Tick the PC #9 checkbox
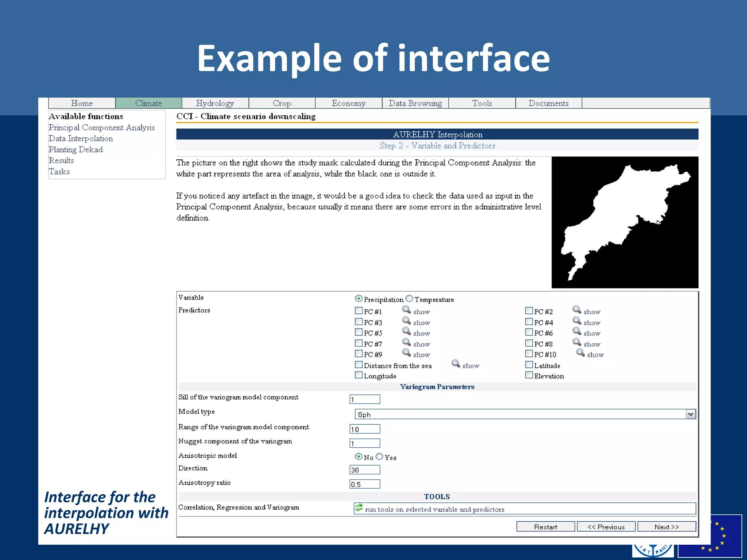Image resolution: width=747 pixels, height=560 pixels. point(359,354)
